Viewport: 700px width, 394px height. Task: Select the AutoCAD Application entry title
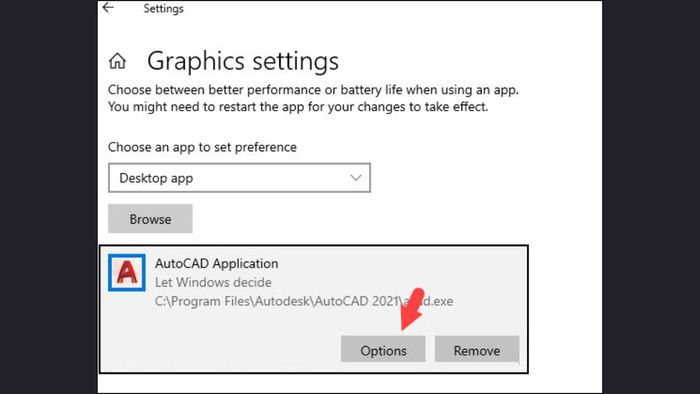coord(217,263)
